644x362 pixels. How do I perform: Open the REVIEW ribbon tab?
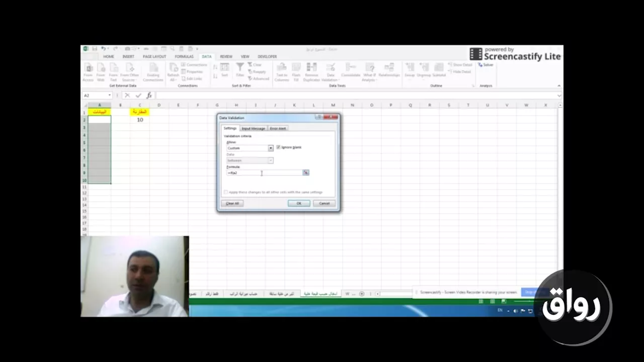pyautogui.click(x=226, y=57)
